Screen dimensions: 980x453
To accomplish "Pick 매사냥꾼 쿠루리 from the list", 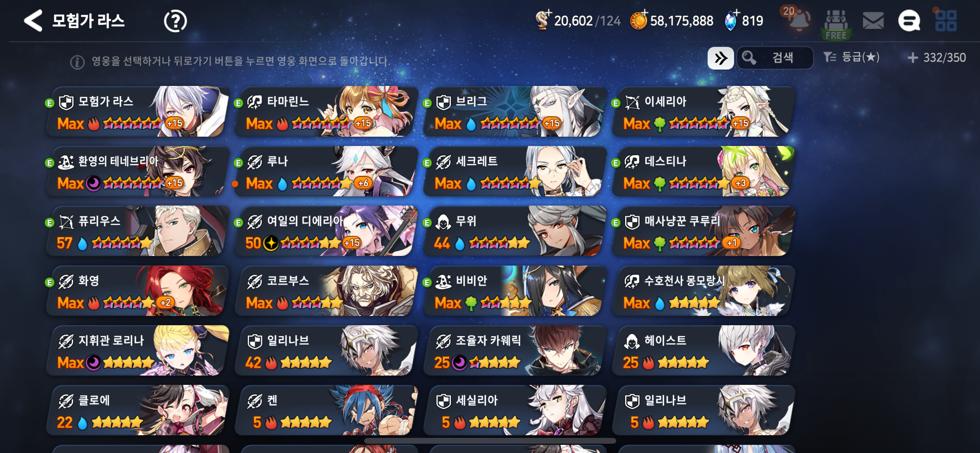I will tap(703, 231).
